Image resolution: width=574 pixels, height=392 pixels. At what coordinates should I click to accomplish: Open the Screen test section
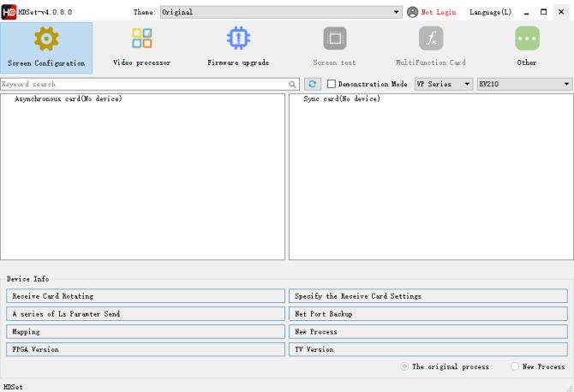(x=334, y=48)
